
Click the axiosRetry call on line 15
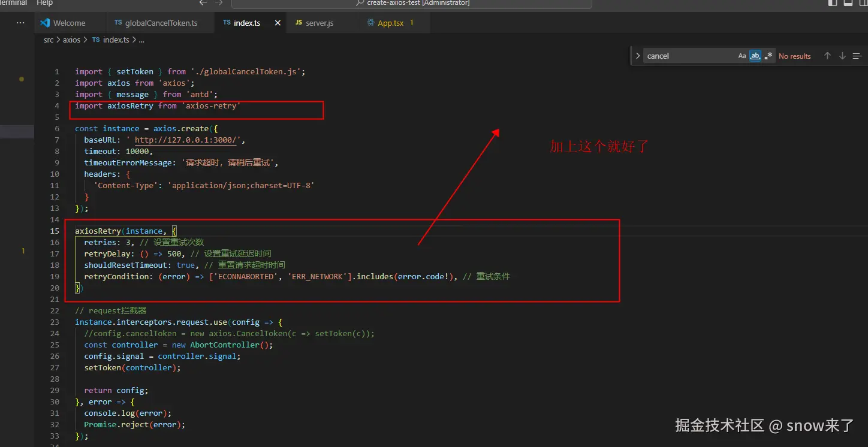pos(98,231)
